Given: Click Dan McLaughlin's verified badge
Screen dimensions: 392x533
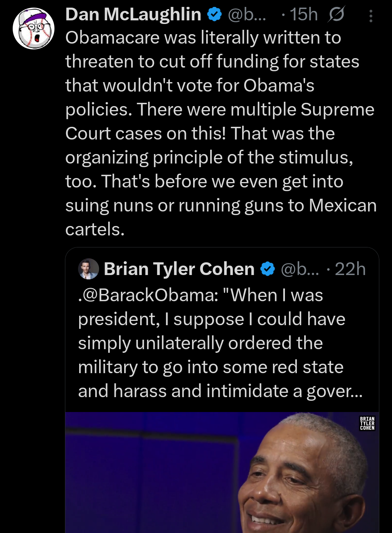Looking at the screenshot, I should tap(214, 14).
